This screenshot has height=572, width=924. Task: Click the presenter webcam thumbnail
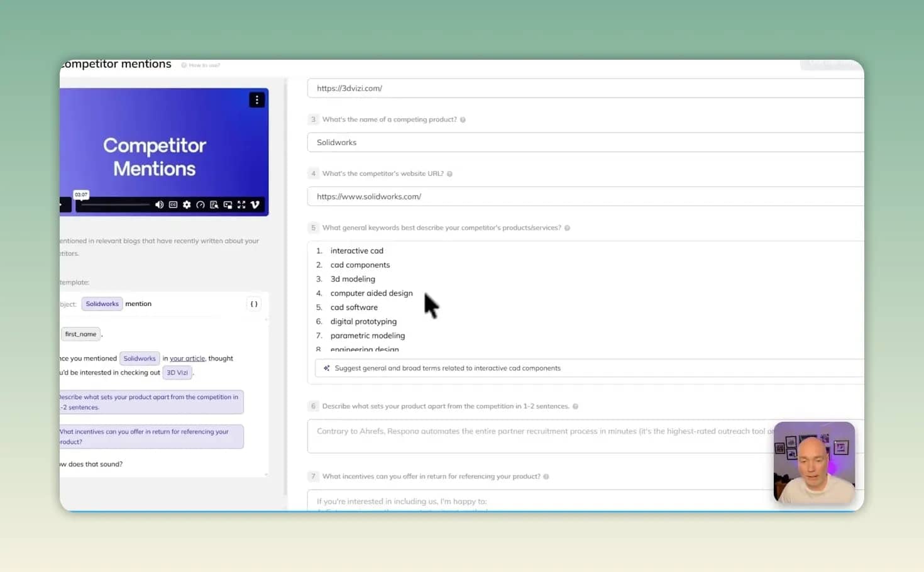point(814,463)
